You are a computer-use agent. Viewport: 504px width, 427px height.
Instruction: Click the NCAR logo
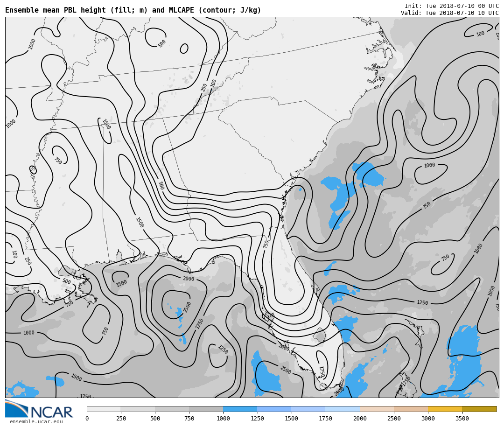click(39, 410)
